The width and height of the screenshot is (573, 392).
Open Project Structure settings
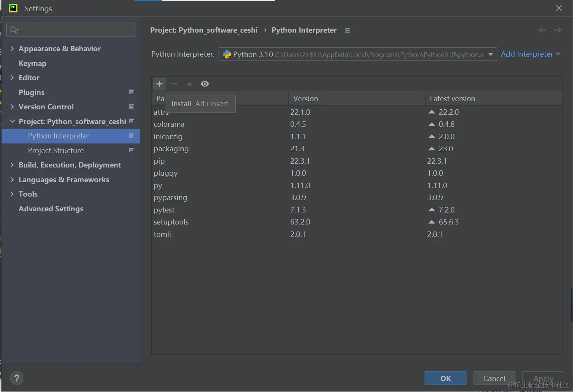click(56, 150)
